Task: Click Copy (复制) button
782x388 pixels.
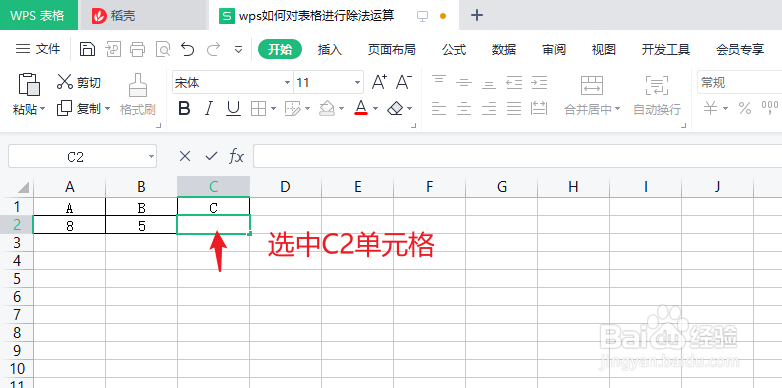Action: coord(79,108)
